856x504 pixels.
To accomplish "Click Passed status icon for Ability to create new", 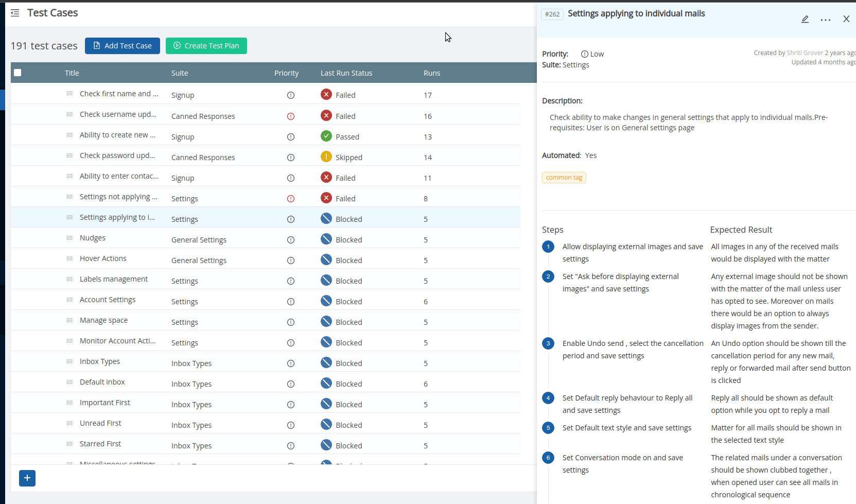I will pos(326,136).
